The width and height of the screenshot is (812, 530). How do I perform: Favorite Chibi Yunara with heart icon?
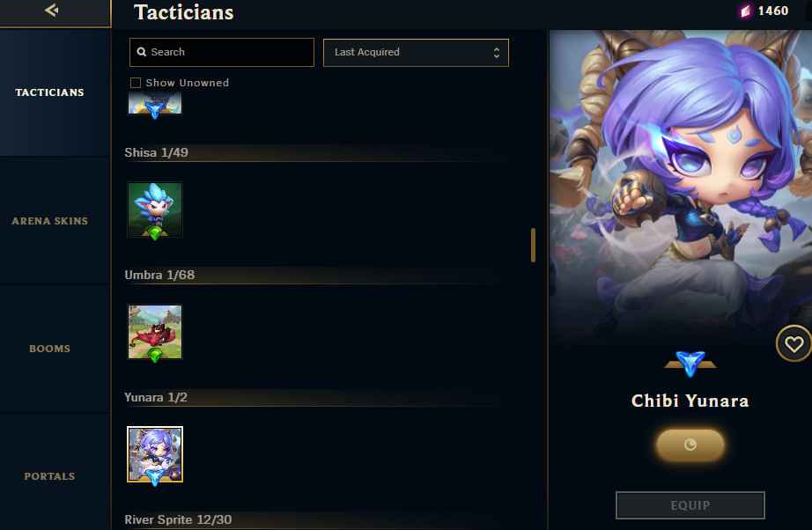pos(794,343)
